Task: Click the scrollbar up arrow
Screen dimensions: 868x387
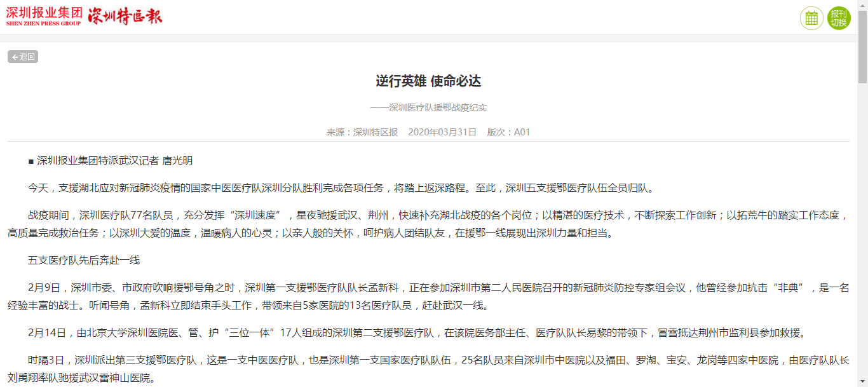Action: coord(862,5)
